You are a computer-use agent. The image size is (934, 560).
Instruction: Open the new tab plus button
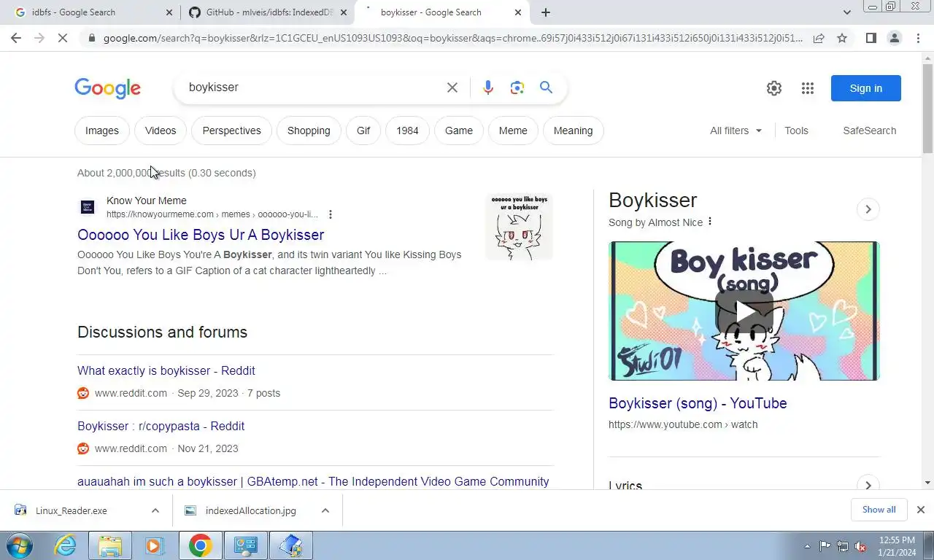[546, 12]
